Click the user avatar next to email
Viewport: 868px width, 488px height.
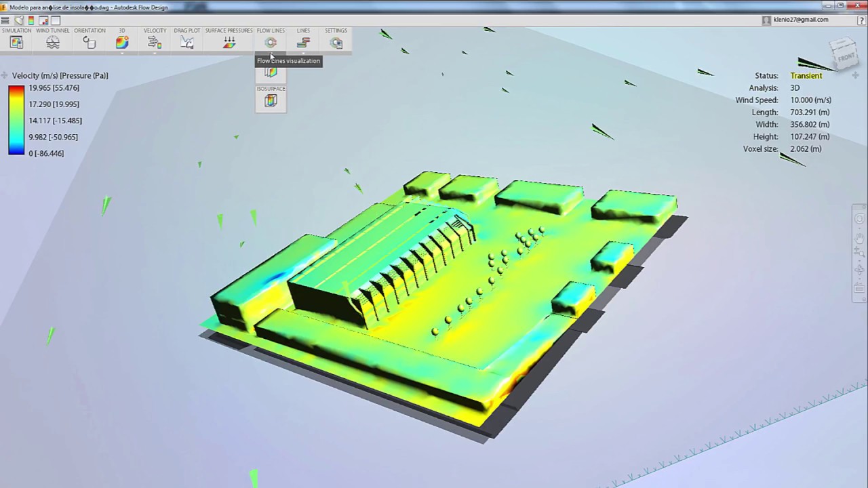[x=767, y=20]
